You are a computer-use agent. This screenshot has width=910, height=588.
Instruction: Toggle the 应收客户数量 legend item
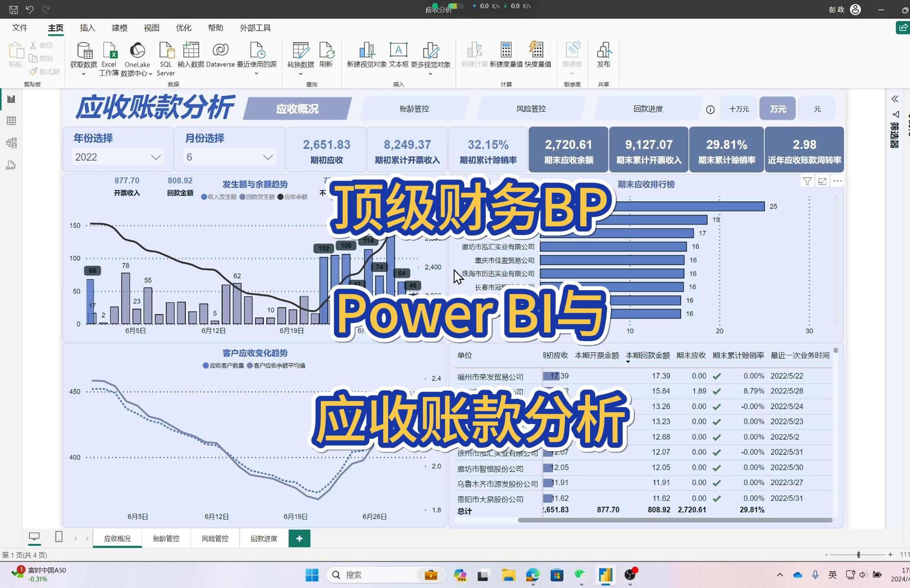(x=224, y=365)
